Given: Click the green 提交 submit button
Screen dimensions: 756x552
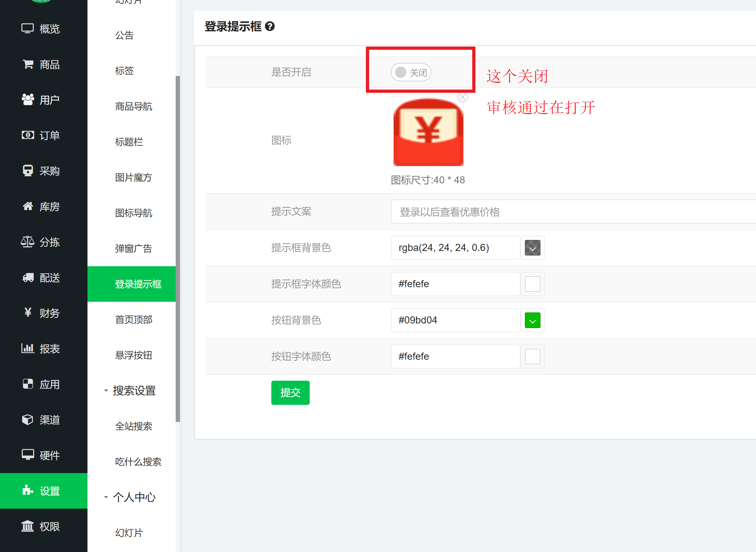Looking at the screenshot, I should pyautogui.click(x=290, y=393).
